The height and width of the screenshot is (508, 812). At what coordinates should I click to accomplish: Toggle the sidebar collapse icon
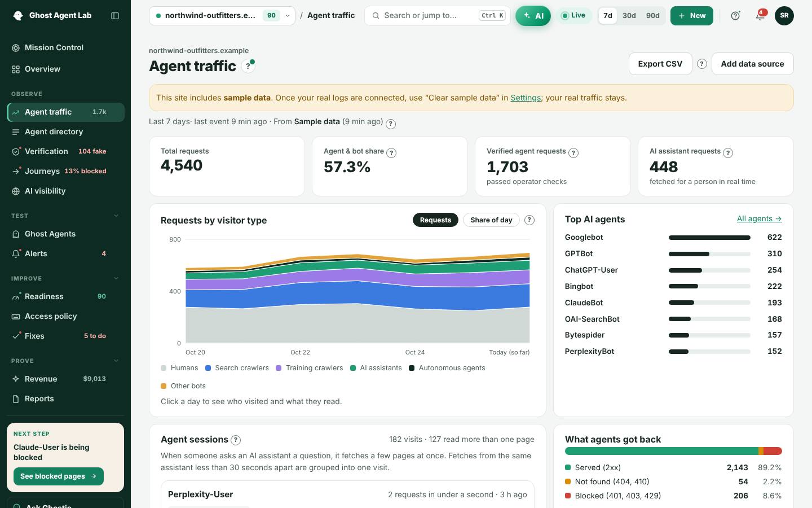pos(115,16)
